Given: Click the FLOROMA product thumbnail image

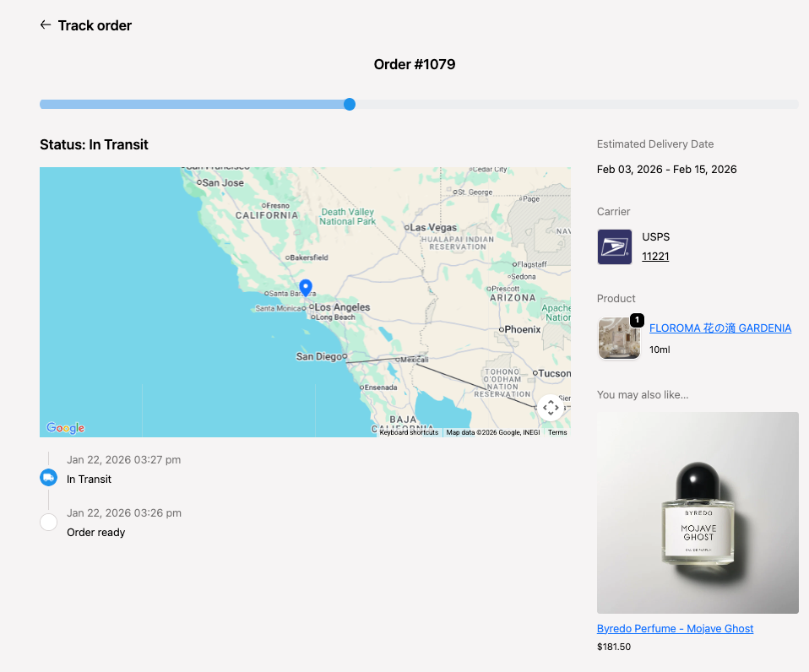Looking at the screenshot, I should 619,338.
